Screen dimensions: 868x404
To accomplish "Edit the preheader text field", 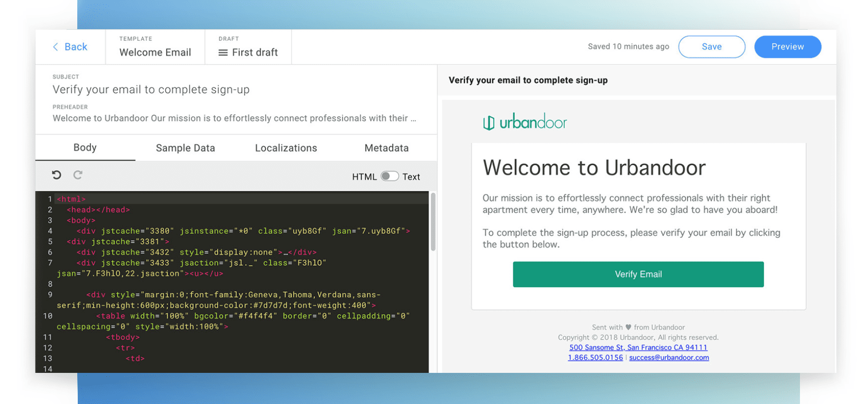I will pyautogui.click(x=234, y=118).
